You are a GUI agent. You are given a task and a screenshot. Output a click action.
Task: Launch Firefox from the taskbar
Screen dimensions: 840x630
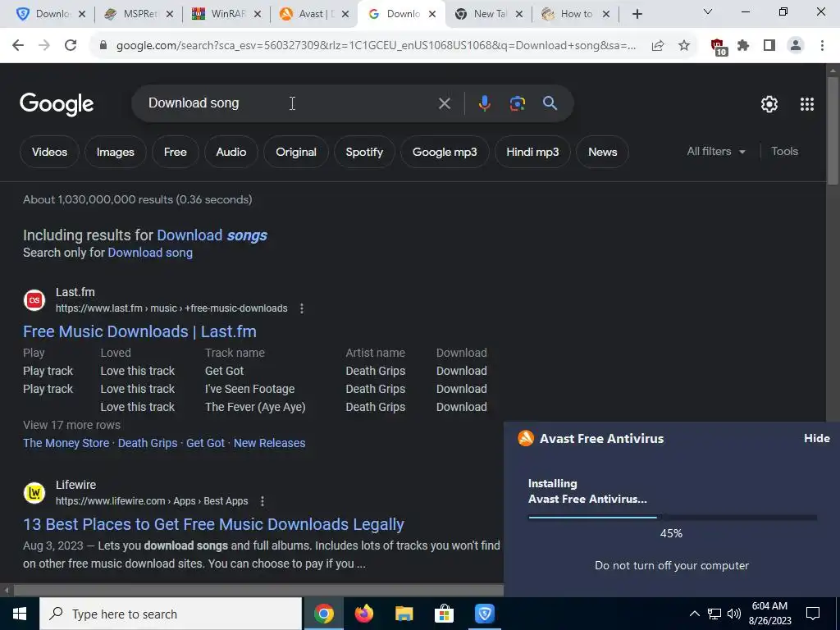click(363, 614)
